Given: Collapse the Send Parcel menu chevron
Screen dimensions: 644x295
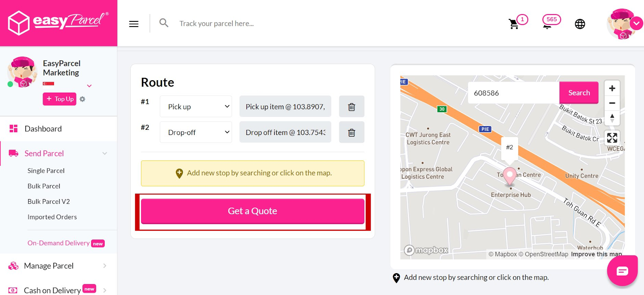Looking at the screenshot, I should point(104,153).
